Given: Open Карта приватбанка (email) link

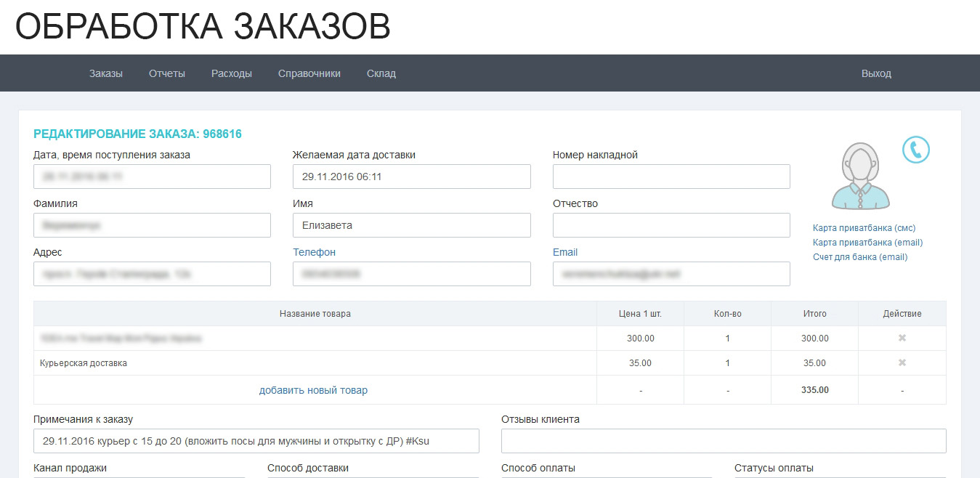Looking at the screenshot, I should (x=867, y=243).
